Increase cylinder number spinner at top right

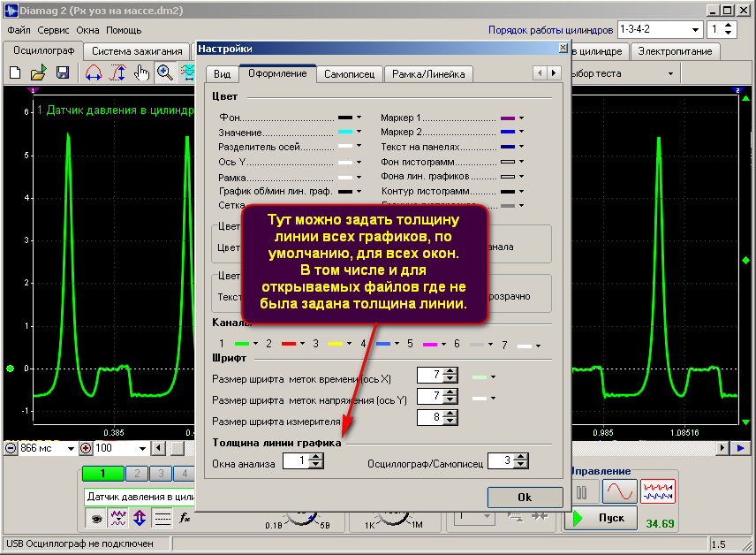click(728, 26)
